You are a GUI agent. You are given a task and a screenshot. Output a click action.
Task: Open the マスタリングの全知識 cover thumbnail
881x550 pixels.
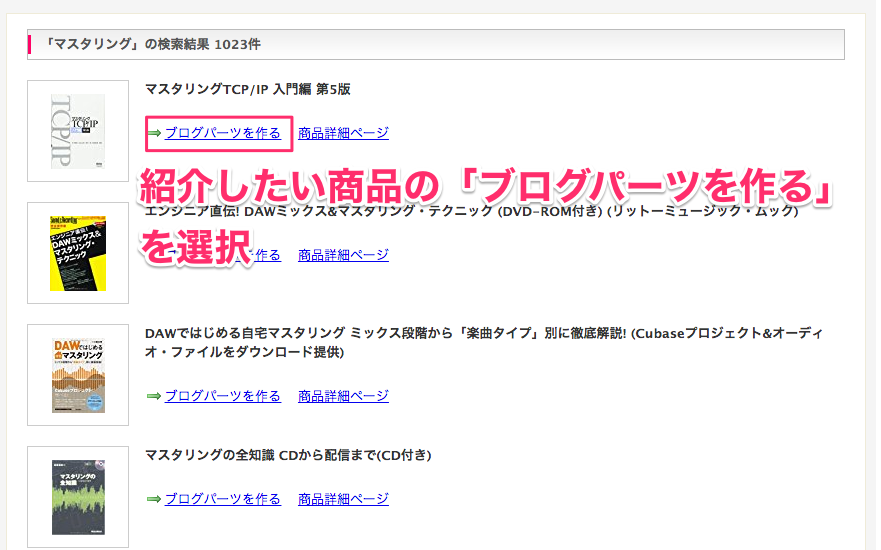coord(78,497)
